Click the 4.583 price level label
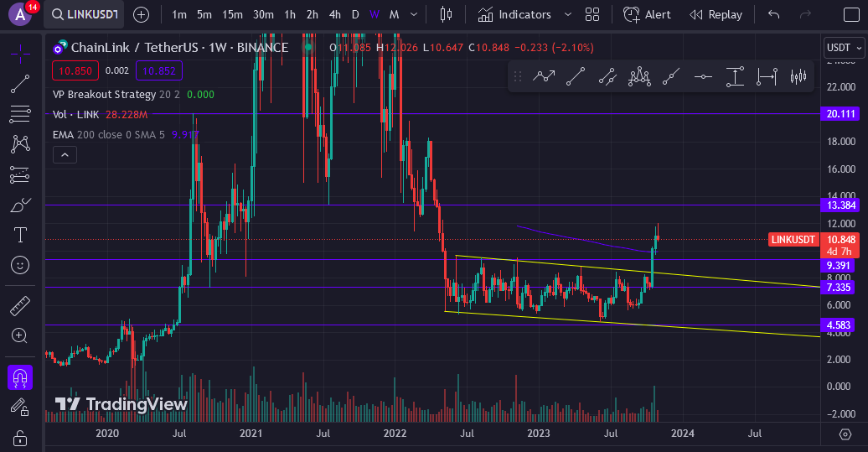The height and width of the screenshot is (452, 868). pyautogui.click(x=838, y=325)
